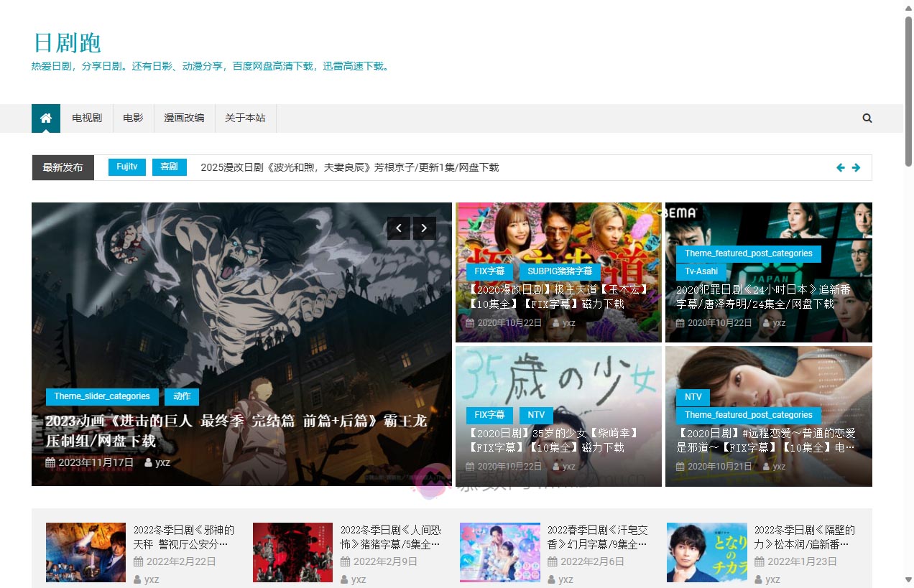
Task: Click the home icon in navigation bar
Action: pyautogui.click(x=46, y=118)
